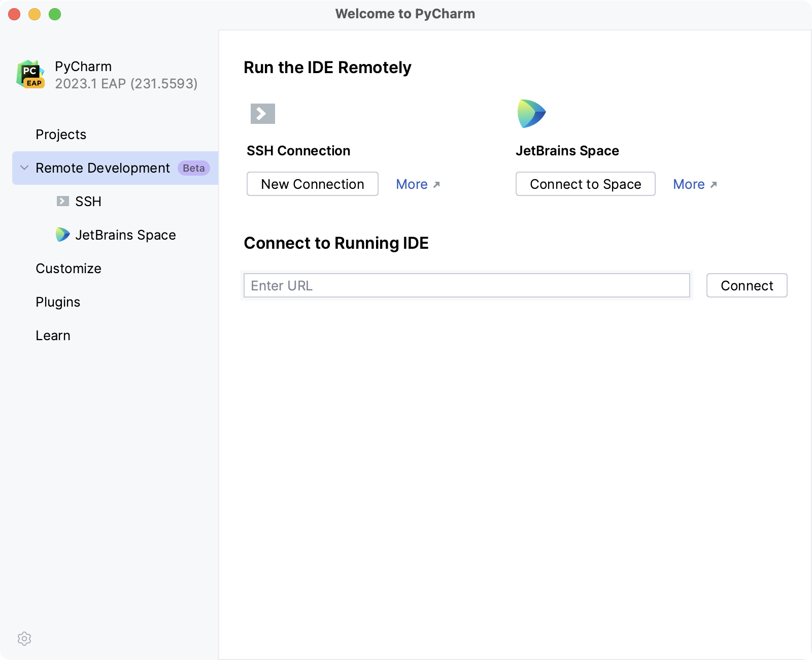Click the Beta badge on Remote Development
This screenshot has height=660, width=812.
(193, 168)
